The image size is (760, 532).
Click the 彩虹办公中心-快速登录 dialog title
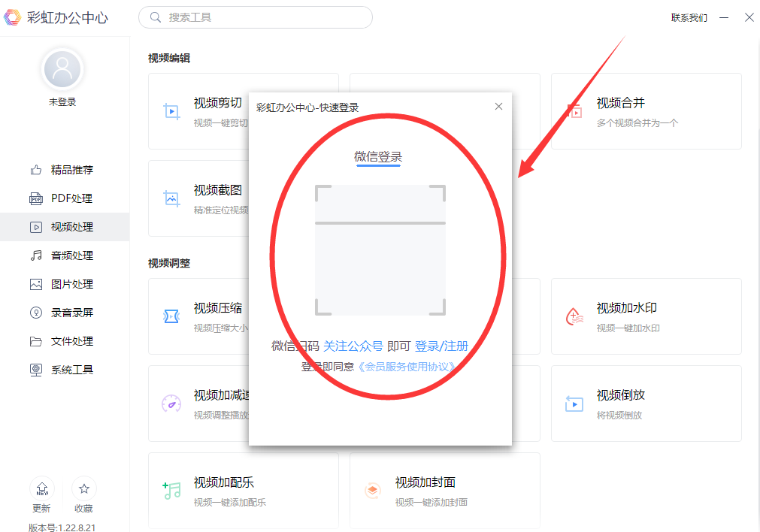307,107
